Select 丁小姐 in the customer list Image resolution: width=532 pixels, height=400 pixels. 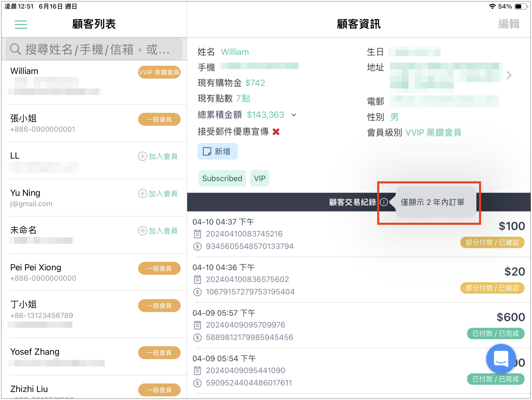point(94,314)
